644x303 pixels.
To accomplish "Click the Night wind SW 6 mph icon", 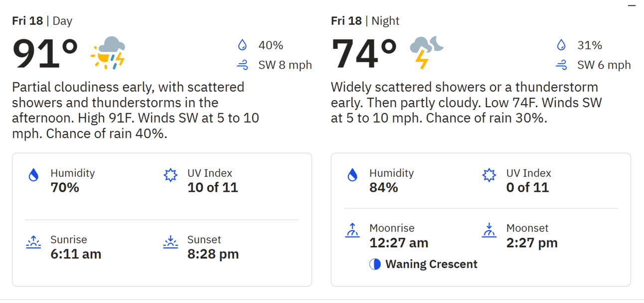I will pyautogui.click(x=561, y=65).
